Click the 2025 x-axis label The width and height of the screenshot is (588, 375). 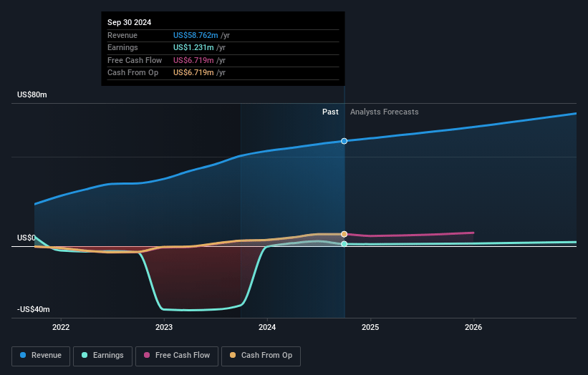pos(370,327)
